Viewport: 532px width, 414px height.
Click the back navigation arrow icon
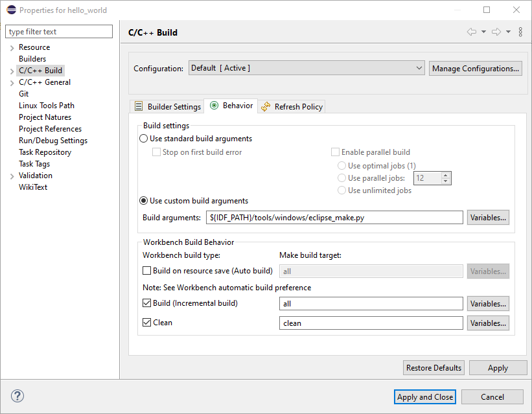click(472, 32)
